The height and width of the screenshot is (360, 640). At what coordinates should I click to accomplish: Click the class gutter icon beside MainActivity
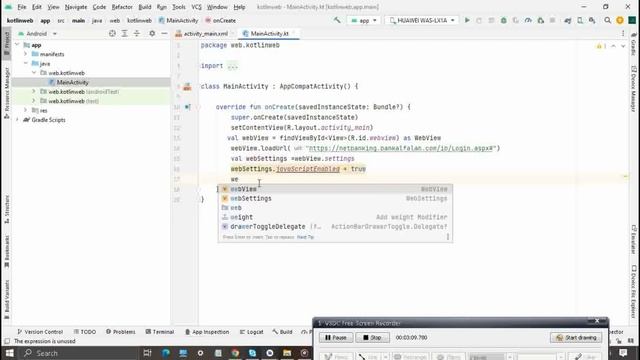coord(187,87)
